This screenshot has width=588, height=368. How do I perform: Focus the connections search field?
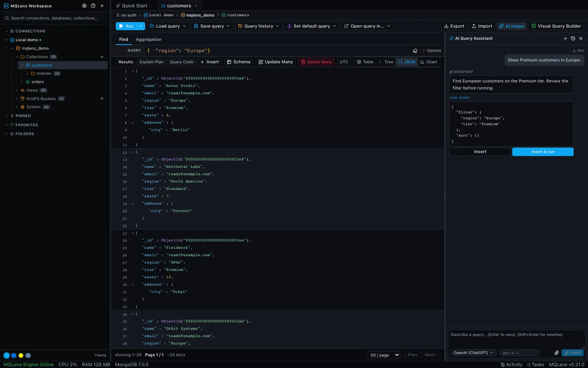(55, 18)
